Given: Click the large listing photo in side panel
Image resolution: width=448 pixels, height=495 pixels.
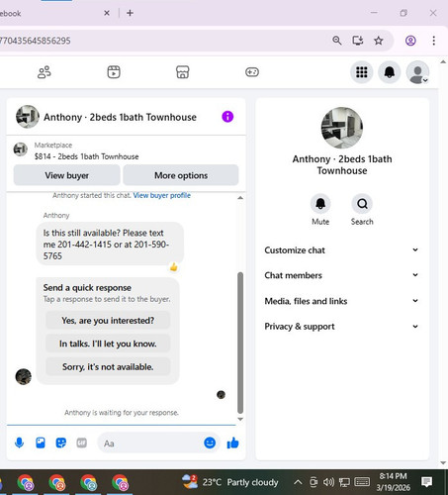Looking at the screenshot, I should (342, 128).
